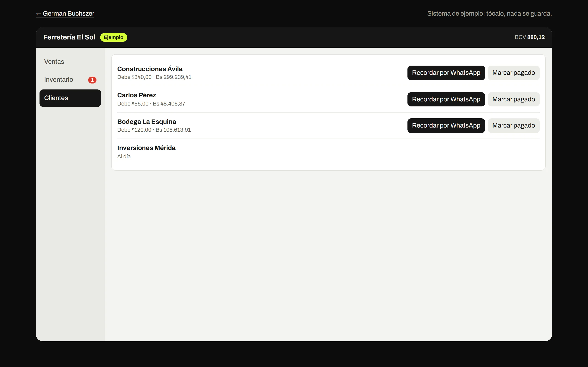
Task: Click the red Inventario notification badge
Action: [x=92, y=80]
